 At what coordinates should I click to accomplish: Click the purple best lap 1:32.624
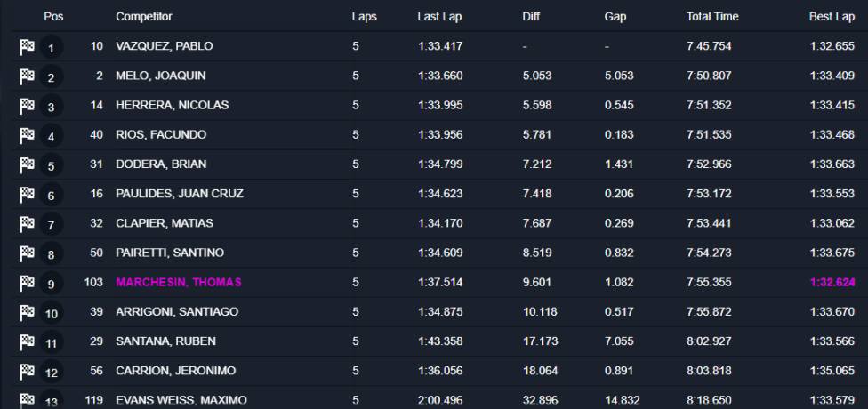[832, 282]
